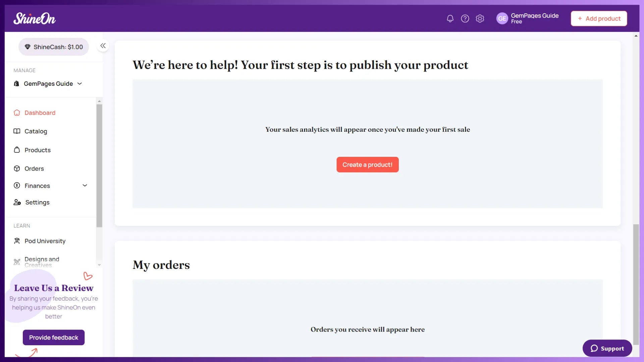
Task: Click the Designs and Creatives icon
Action: click(17, 262)
